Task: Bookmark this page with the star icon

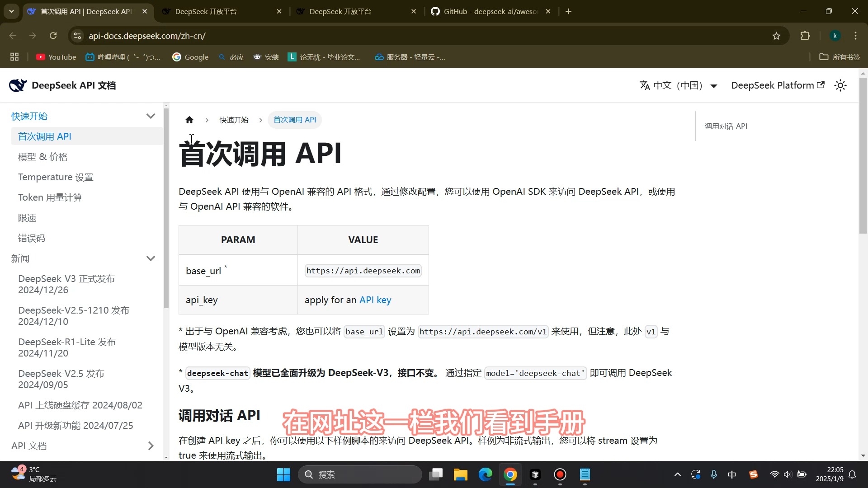Action: (x=776, y=36)
